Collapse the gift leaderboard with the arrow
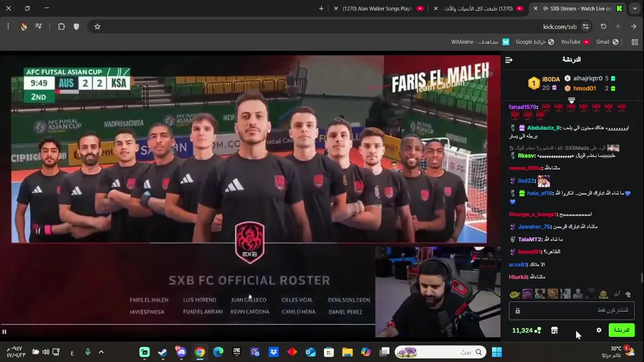This screenshot has height=362, width=644. pos(571,101)
